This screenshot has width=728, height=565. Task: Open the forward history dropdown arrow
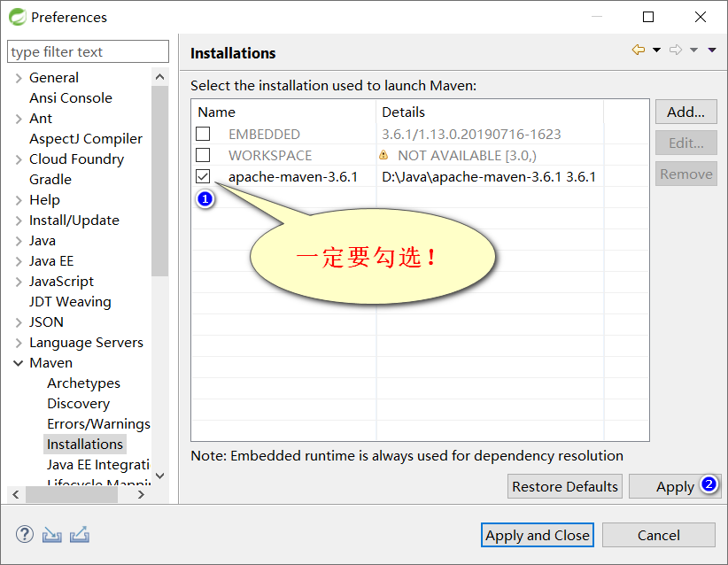pos(693,50)
